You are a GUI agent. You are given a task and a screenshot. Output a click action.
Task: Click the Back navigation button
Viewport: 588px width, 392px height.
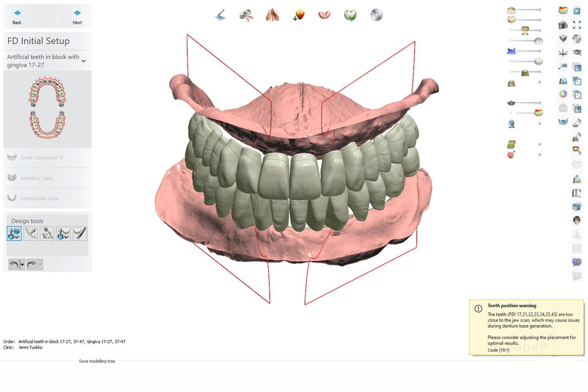pos(17,17)
